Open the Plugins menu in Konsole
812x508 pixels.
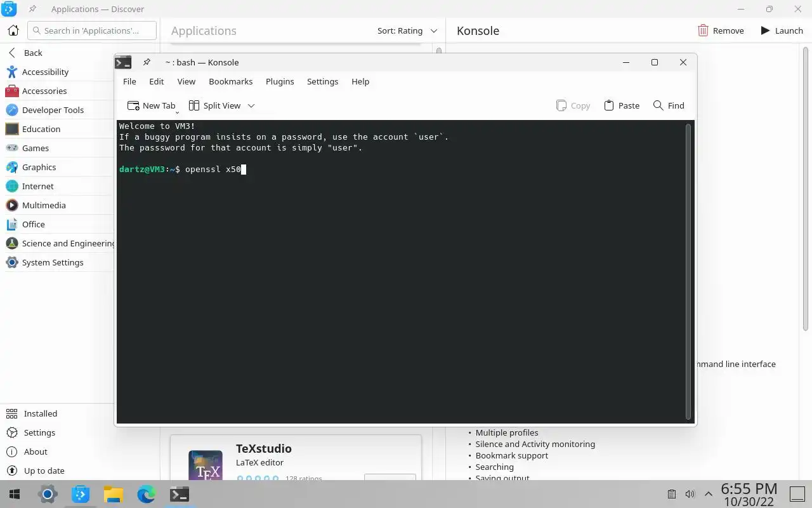click(x=280, y=81)
